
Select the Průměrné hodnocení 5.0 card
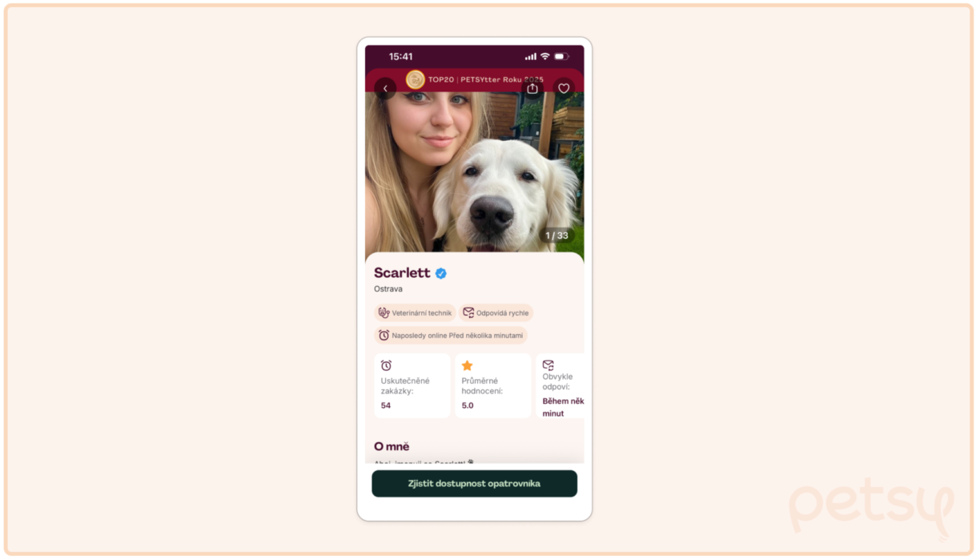(x=493, y=385)
